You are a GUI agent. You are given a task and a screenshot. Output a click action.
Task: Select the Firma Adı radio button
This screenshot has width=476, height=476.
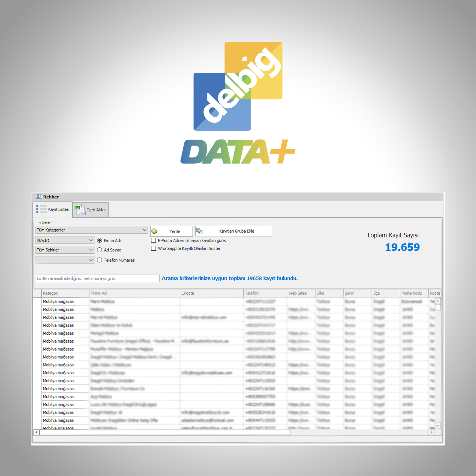click(100, 240)
